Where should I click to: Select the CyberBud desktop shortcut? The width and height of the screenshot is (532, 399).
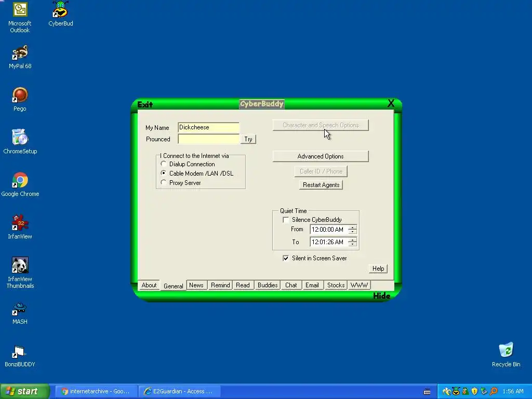pyautogui.click(x=60, y=14)
